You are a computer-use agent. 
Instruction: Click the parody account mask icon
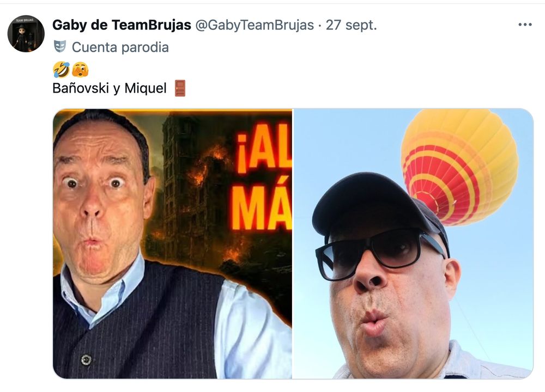pyautogui.click(x=60, y=46)
